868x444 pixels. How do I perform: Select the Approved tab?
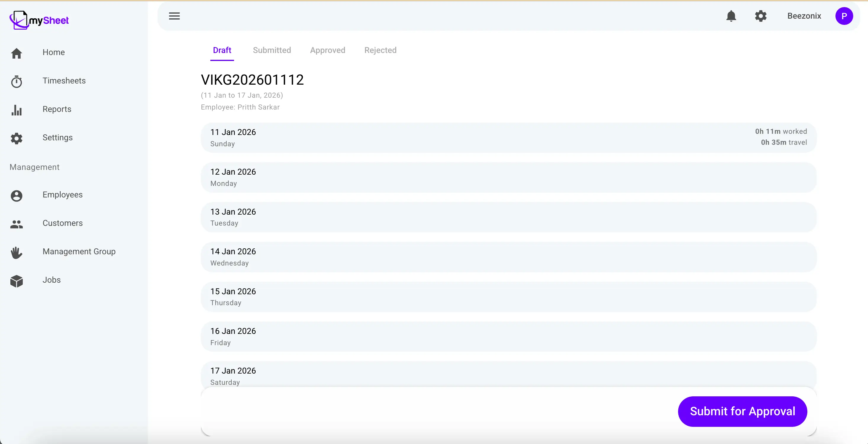coord(327,50)
